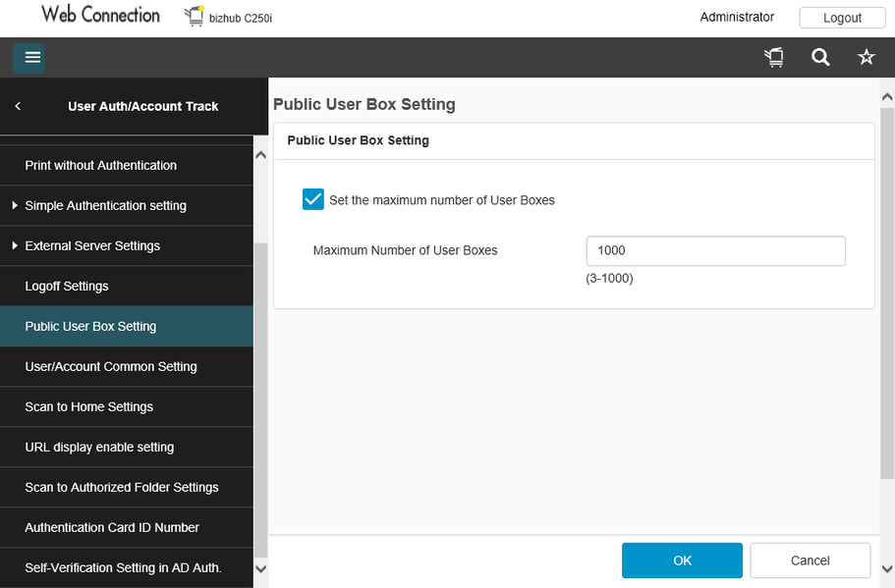Open Authentication Card ID Number item
Image resolution: width=895 pixels, height=588 pixels.
click(x=112, y=528)
